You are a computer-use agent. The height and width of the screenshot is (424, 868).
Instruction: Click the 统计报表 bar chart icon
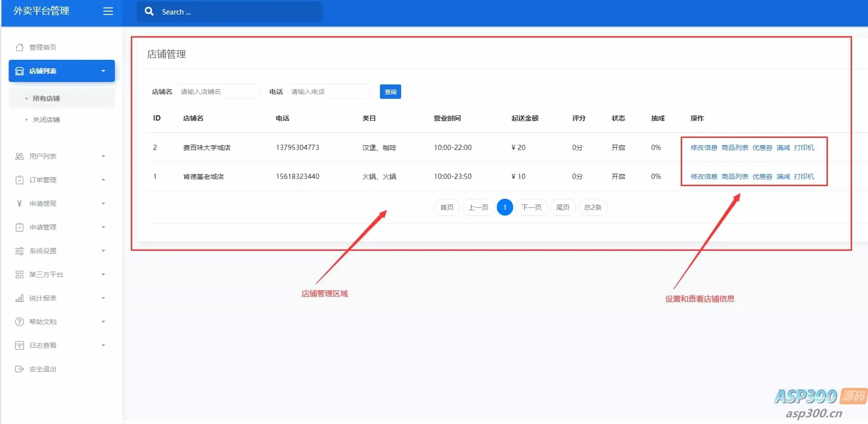pyautogui.click(x=19, y=298)
